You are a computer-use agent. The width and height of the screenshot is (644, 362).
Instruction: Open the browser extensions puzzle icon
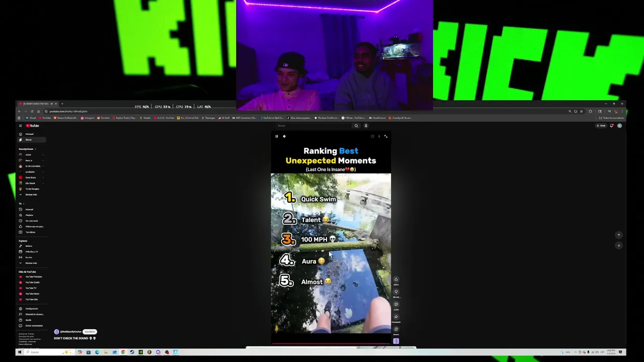point(590,111)
